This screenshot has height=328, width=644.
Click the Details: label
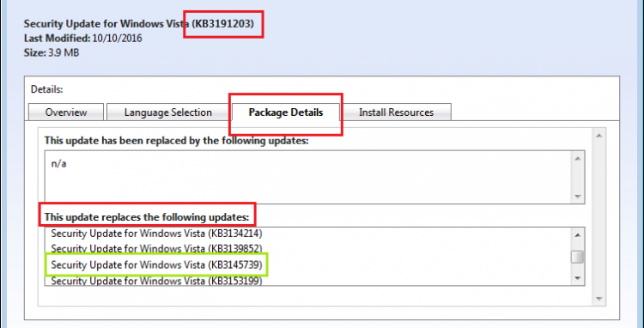(47, 89)
